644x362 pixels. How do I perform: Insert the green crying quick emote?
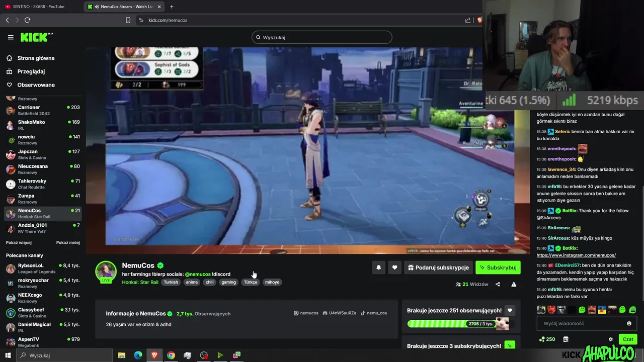pos(632,310)
